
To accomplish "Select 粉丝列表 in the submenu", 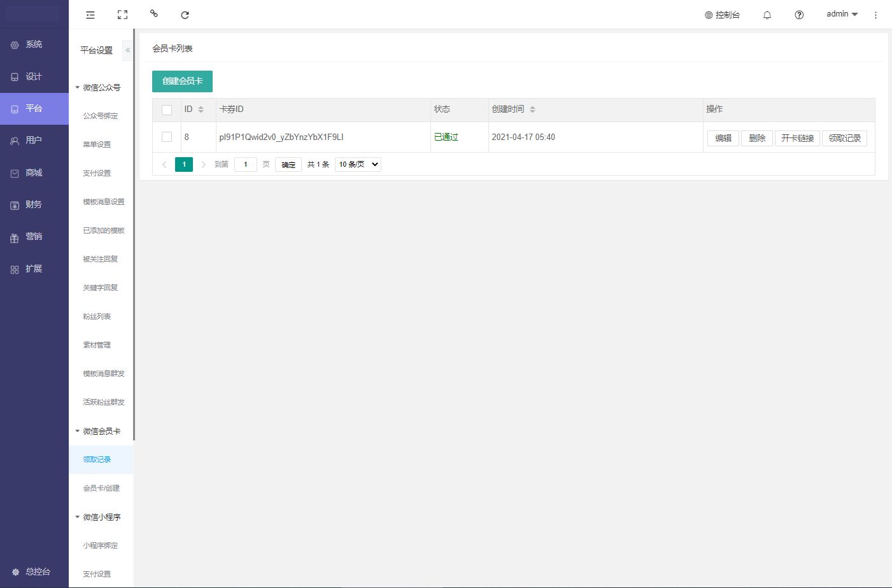I will click(97, 316).
